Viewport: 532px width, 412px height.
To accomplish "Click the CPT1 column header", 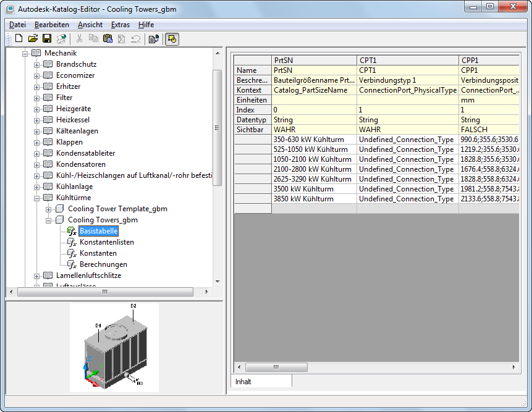I will [408, 61].
